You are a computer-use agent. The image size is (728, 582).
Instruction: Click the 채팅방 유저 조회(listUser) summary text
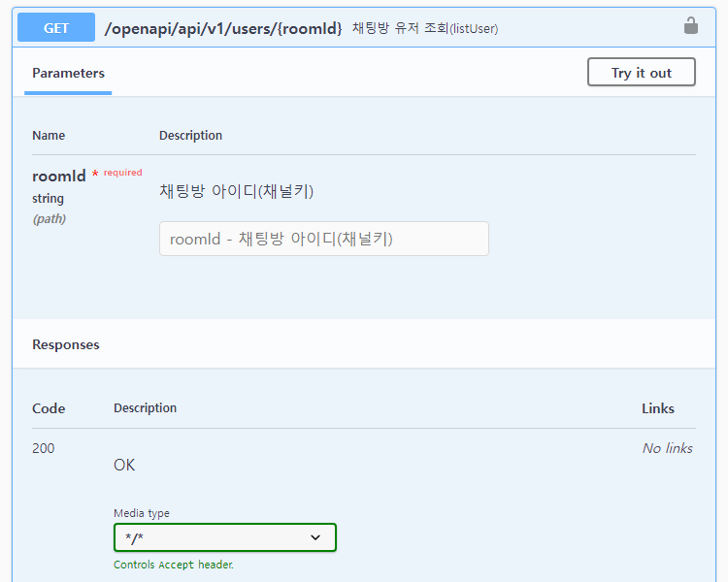click(425, 29)
